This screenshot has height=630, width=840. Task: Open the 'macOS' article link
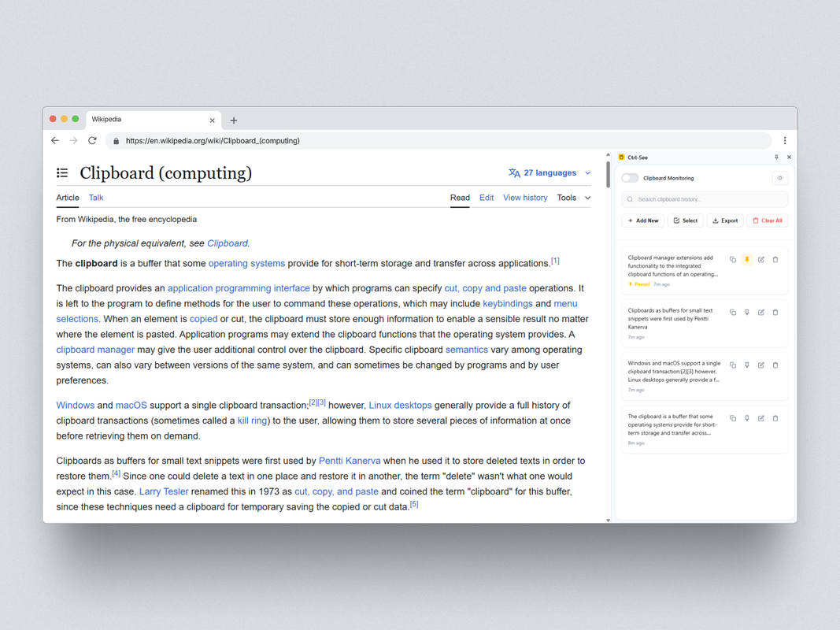pyautogui.click(x=131, y=406)
